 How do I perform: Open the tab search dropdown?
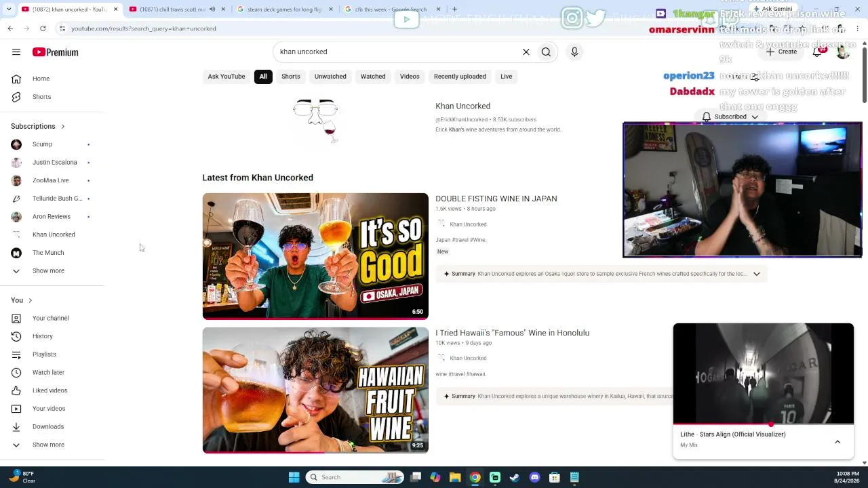tap(10, 9)
